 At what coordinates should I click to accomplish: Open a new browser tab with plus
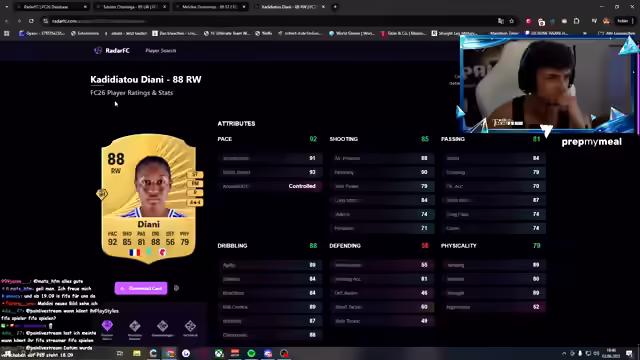[335, 7]
